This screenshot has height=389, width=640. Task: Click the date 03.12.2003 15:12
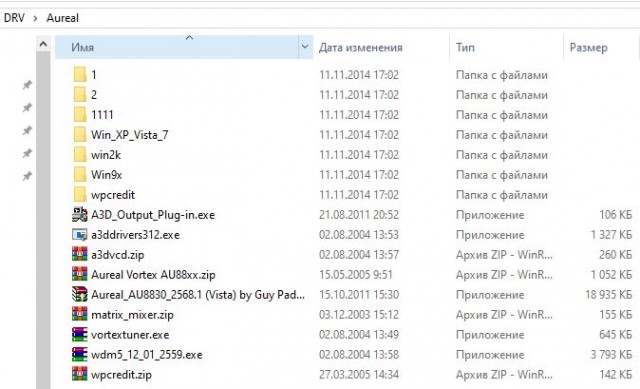359,315
